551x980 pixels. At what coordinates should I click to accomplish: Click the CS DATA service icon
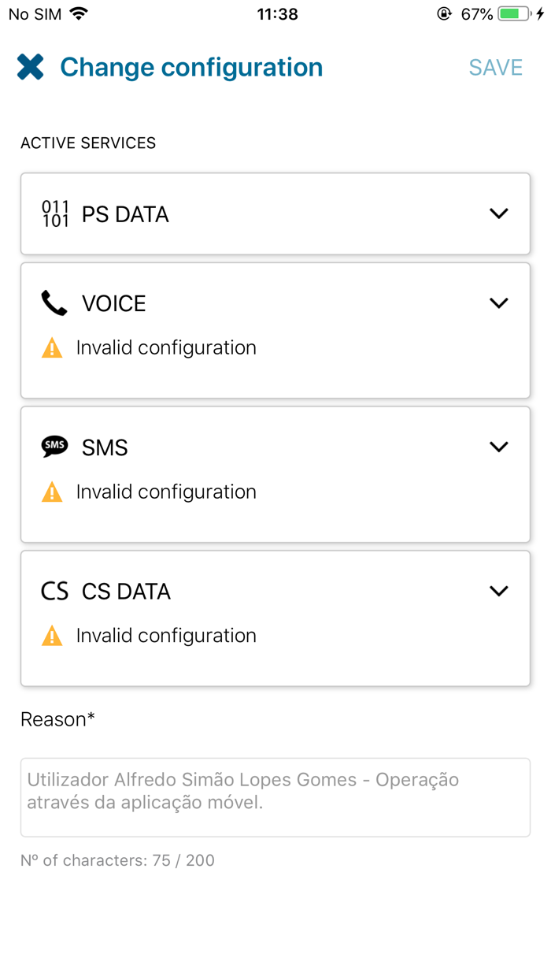(x=53, y=590)
